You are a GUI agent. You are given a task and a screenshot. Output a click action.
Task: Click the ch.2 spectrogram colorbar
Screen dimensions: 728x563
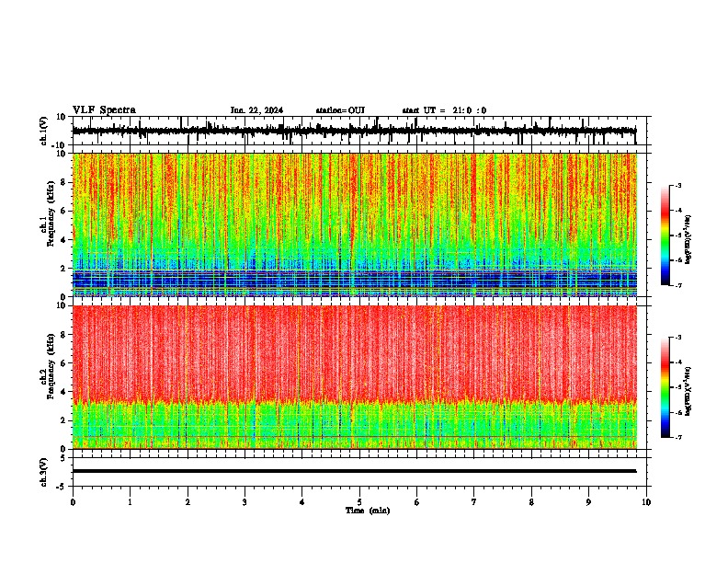pos(665,387)
